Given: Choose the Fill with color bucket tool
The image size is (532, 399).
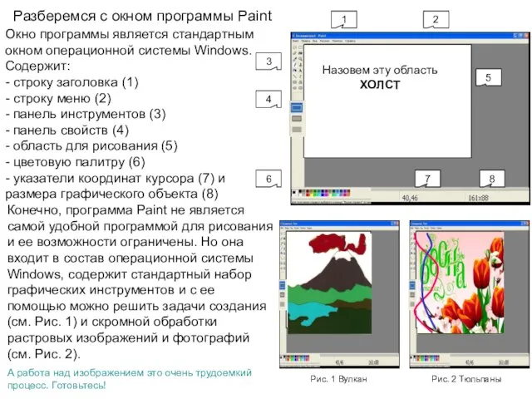Looking at the screenshot, I should point(300,53).
